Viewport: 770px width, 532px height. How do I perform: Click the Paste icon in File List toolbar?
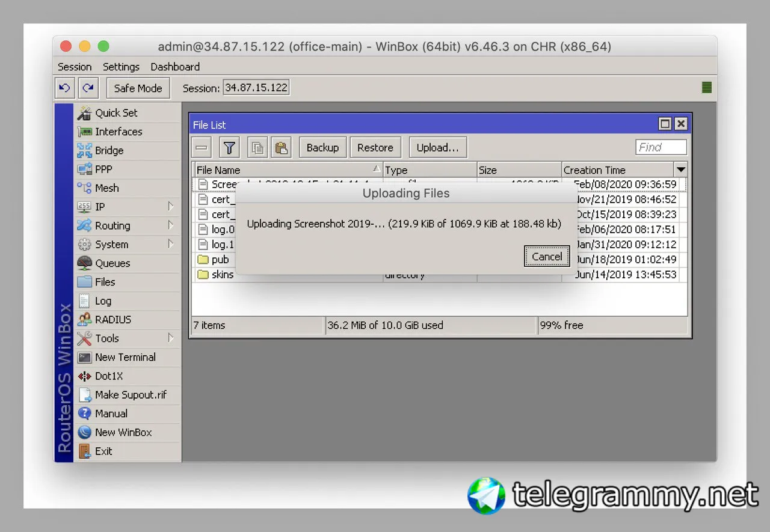pos(281,147)
